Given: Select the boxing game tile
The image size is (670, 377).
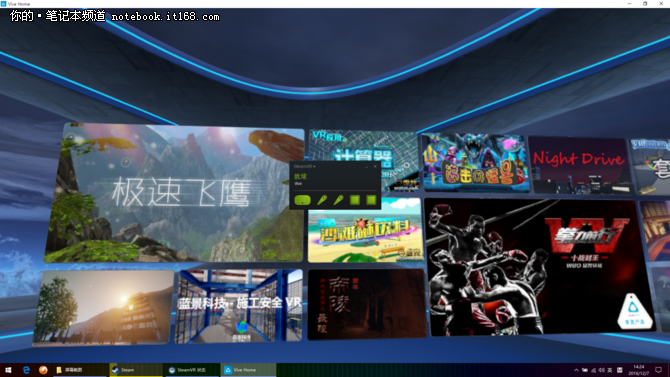Looking at the screenshot, I should tap(538, 267).
